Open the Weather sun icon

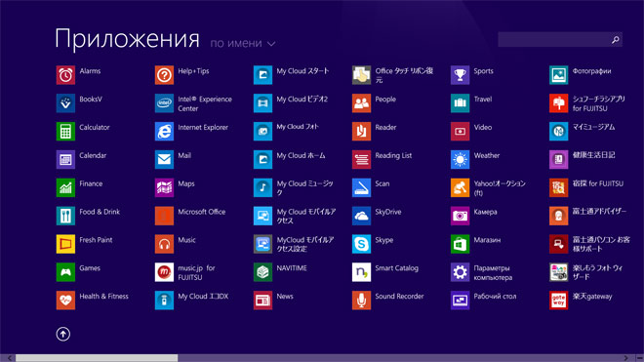tap(460, 159)
